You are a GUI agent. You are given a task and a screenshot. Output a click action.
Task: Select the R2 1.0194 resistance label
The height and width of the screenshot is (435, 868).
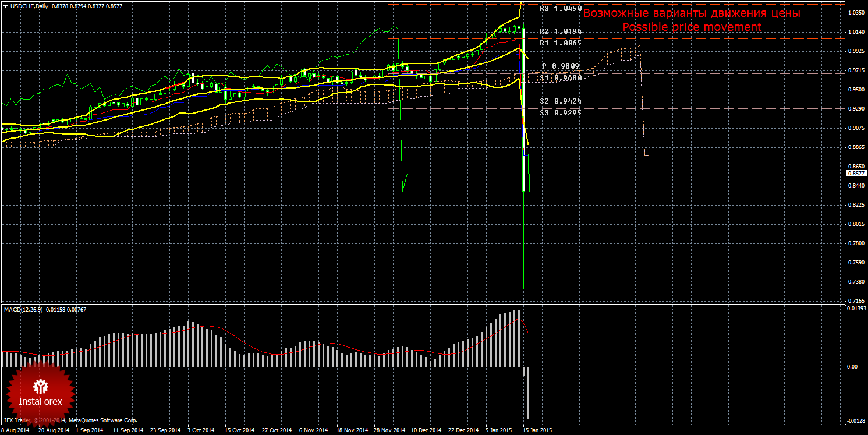561,31
